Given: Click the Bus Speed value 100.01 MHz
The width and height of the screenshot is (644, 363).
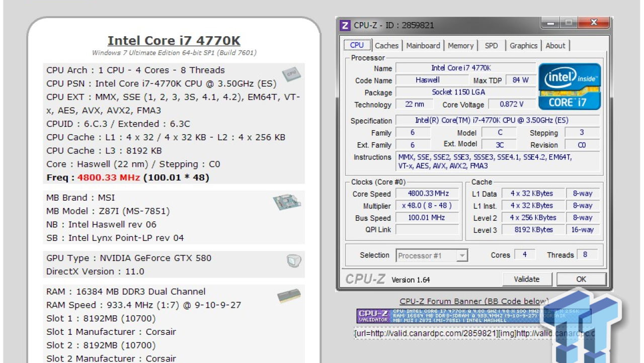Looking at the screenshot, I should click(x=427, y=218).
